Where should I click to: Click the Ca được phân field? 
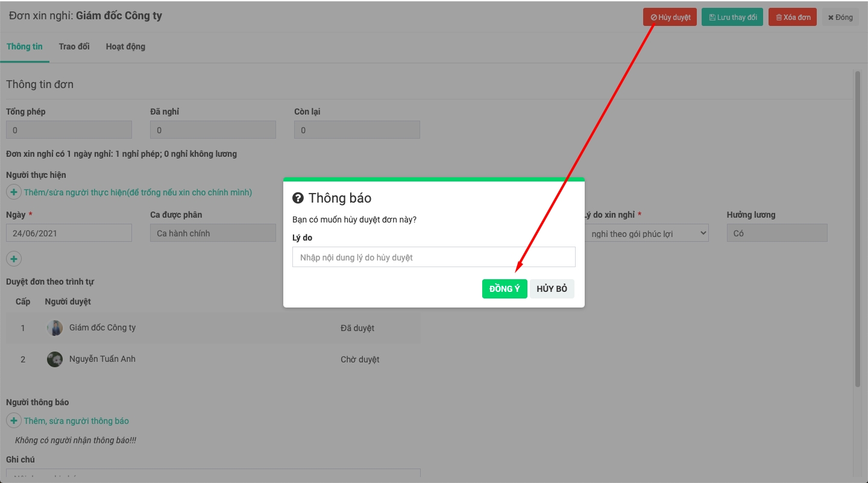click(213, 233)
